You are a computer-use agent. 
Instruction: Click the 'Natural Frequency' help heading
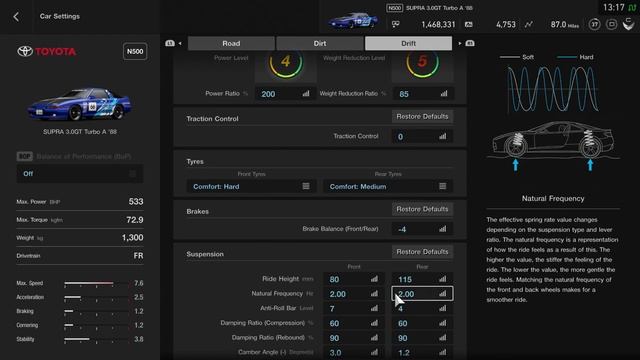[x=553, y=198]
